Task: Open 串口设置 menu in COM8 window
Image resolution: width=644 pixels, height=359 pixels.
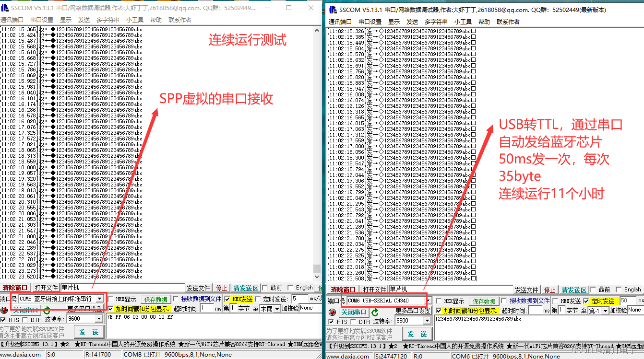Action: click(x=42, y=20)
